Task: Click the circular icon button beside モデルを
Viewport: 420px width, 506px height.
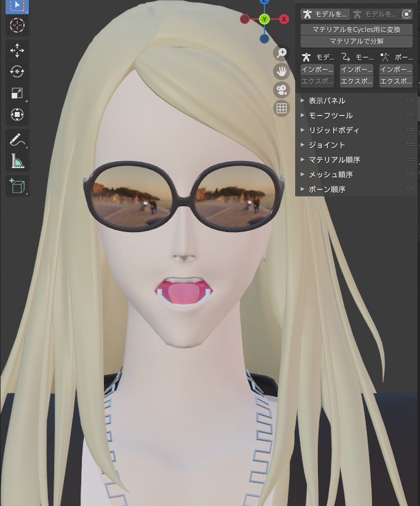Action: point(407,14)
